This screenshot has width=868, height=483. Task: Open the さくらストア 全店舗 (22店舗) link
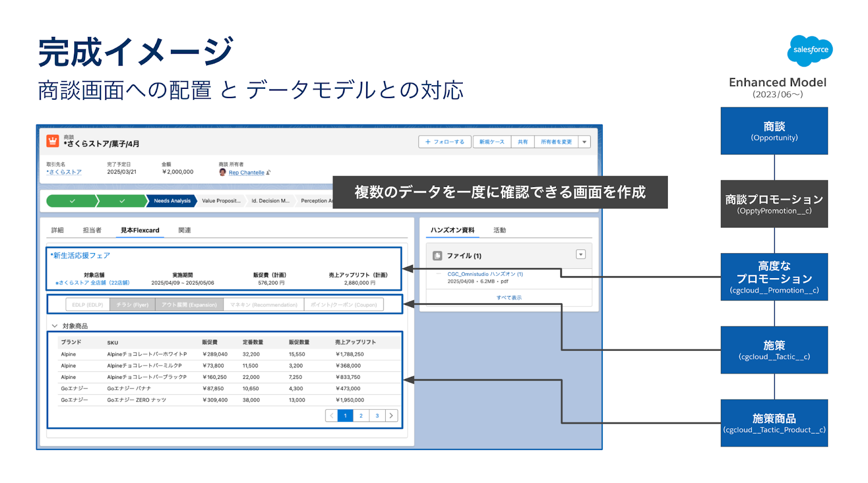pyautogui.click(x=92, y=283)
